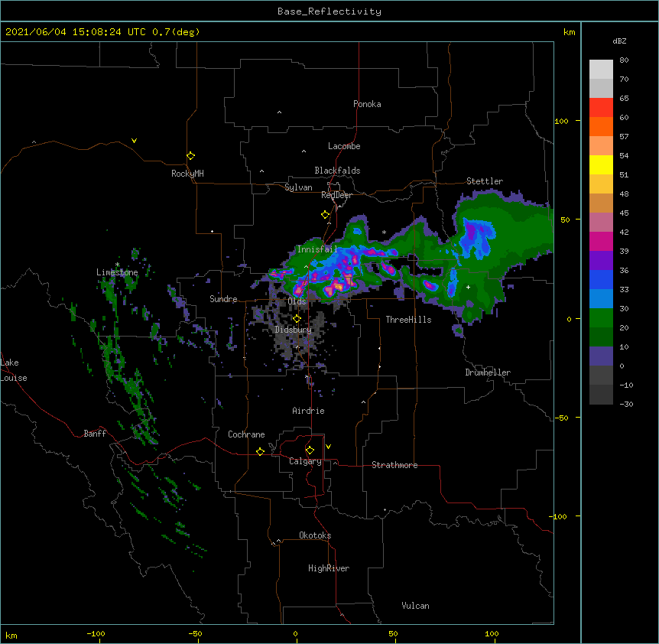The width and height of the screenshot is (659, 644).
Task: Pick the red 65-60 dBZ legend swatch
Action: coord(601,108)
